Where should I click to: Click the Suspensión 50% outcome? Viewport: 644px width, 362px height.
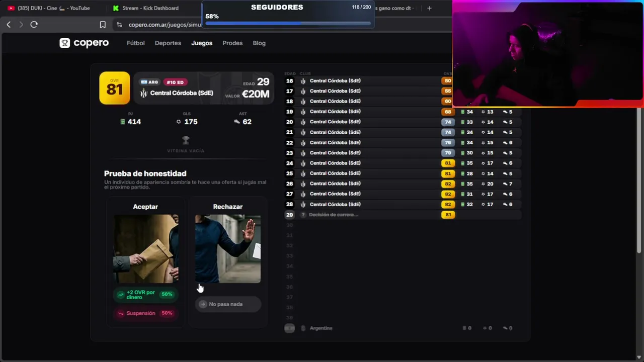[145, 313]
